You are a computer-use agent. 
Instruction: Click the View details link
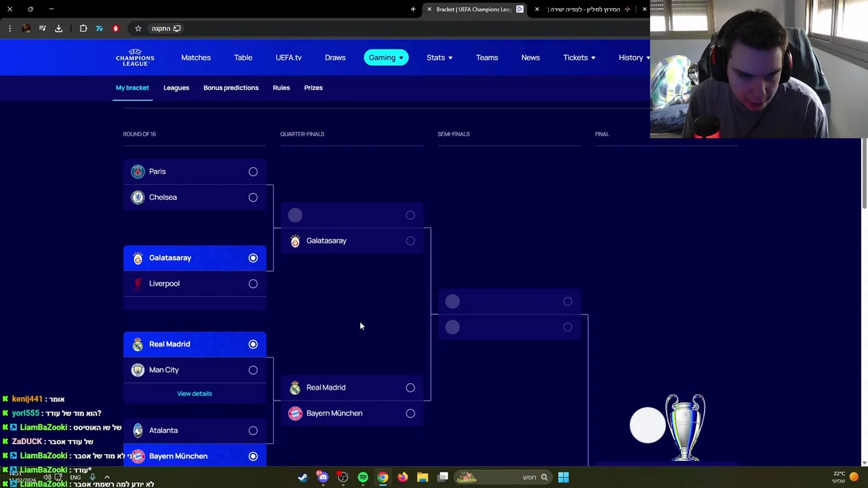coord(195,394)
